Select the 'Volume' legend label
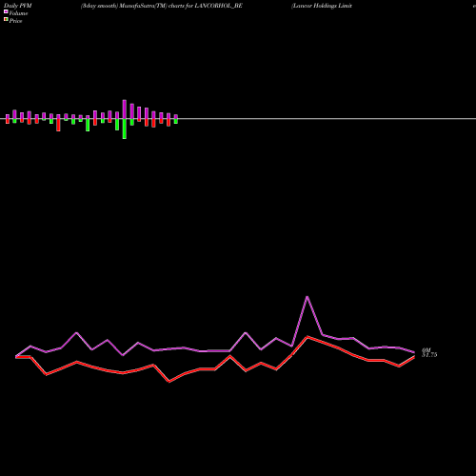This screenshot has height=476, width=476. point(18,13)
